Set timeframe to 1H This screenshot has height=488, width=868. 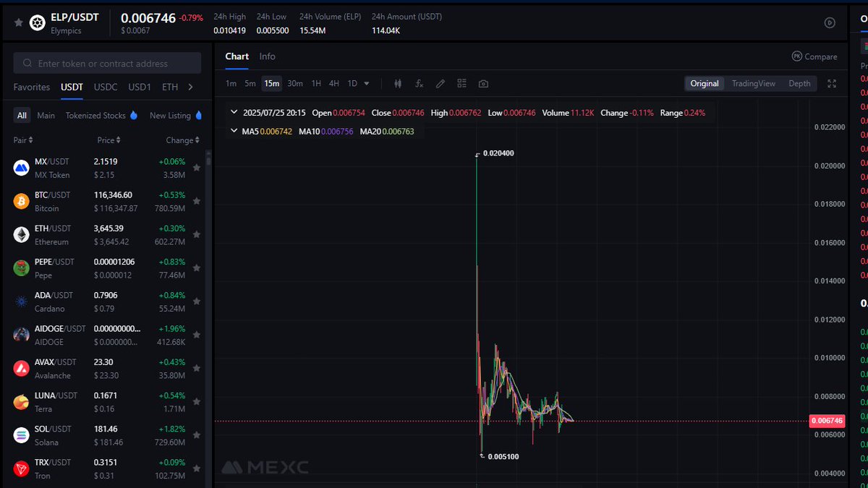(x=316, y=84)
